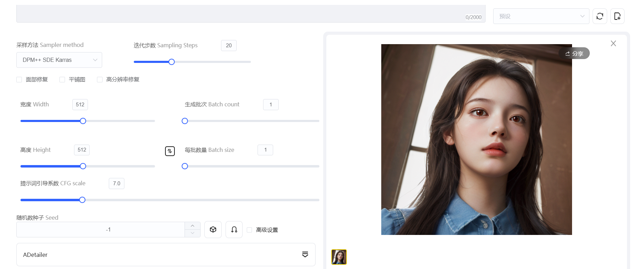Screen dimensions: 644x269
Task: Adjust the Sampling Steps slider
Action: (x=172, y=62)
